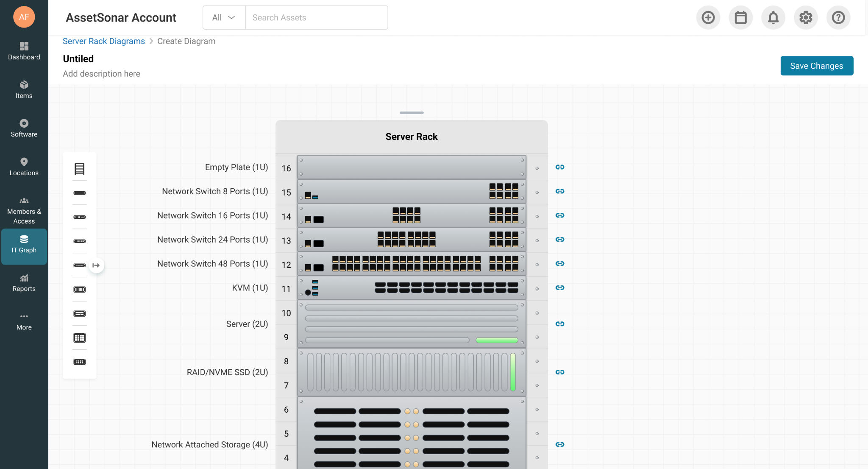Image resolution: width=868 pixels, height=469 pixels.
Task: Click link icon for Network Switch 16 Ports
Action: 560,215
